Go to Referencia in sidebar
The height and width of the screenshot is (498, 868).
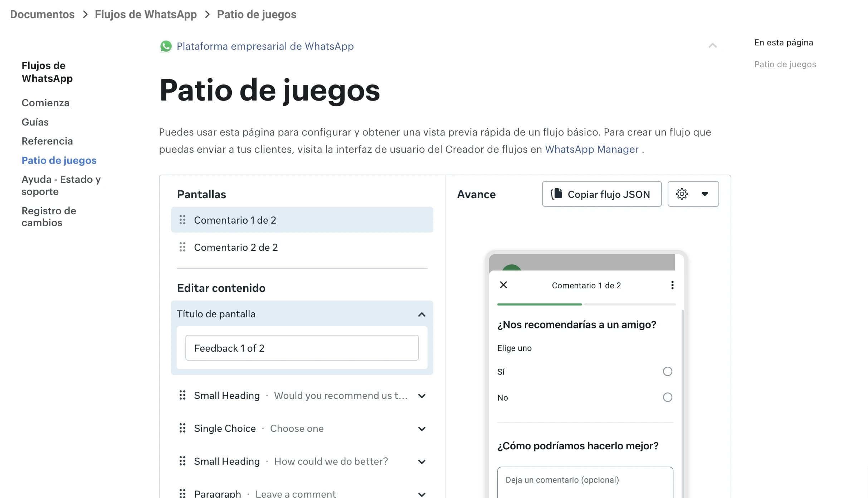pyautogui.click(x=47, y=141)
